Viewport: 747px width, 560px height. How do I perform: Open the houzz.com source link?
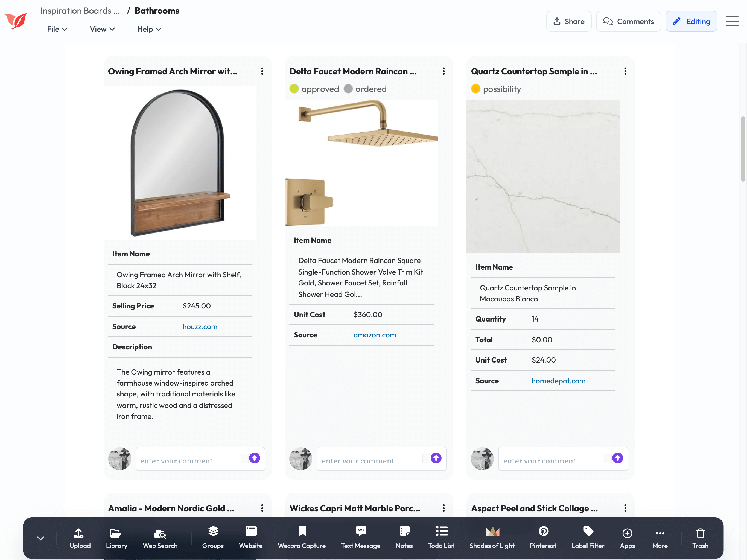click(x=200, y=326)
